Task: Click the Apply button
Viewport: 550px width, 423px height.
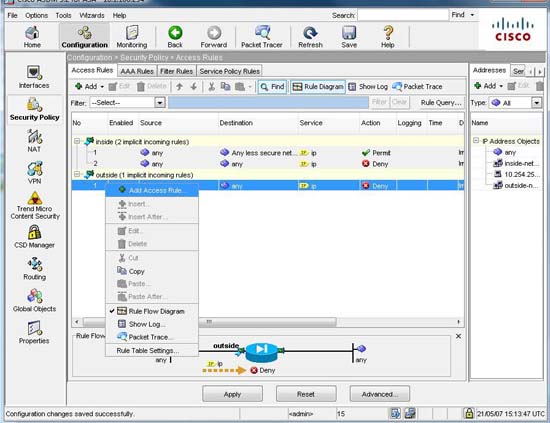Action: (232, 394)
